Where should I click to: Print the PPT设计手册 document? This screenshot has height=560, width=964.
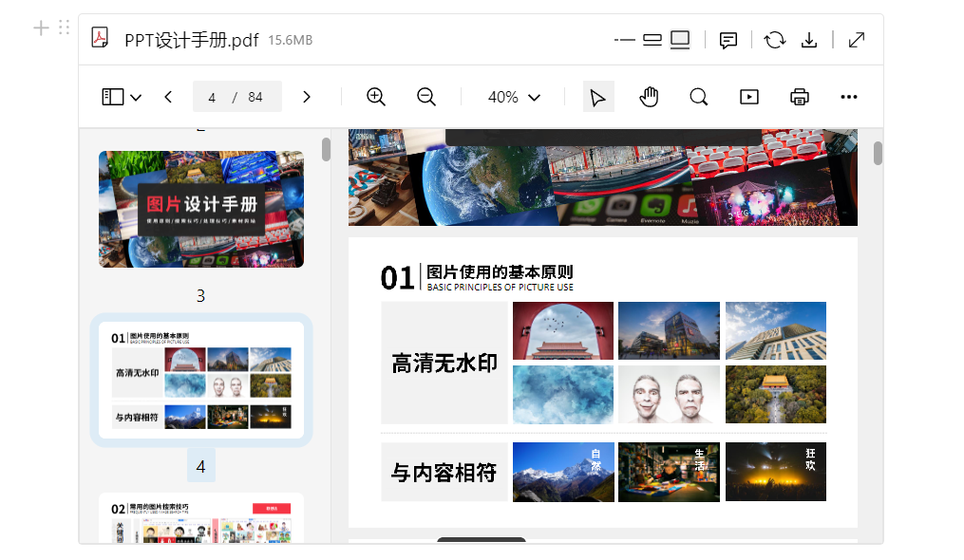(x=799, y=96)
